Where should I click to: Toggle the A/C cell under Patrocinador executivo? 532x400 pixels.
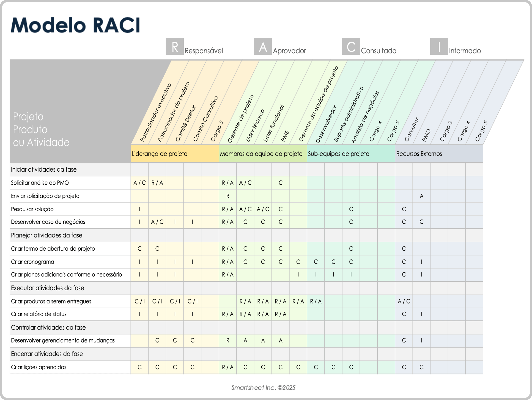click(x=139, y=182)
